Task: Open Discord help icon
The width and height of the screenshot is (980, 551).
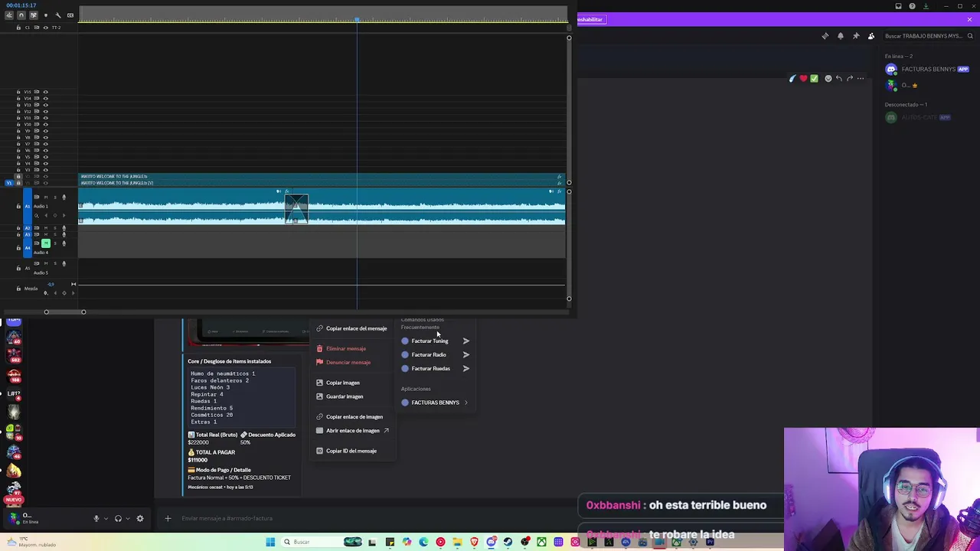Action: click(x=912, y=6)
